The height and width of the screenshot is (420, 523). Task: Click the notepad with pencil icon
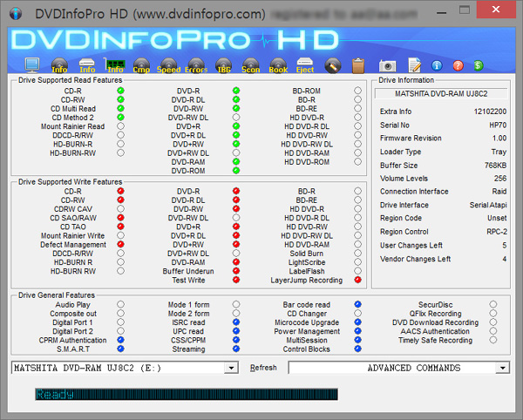coord(415,65)
